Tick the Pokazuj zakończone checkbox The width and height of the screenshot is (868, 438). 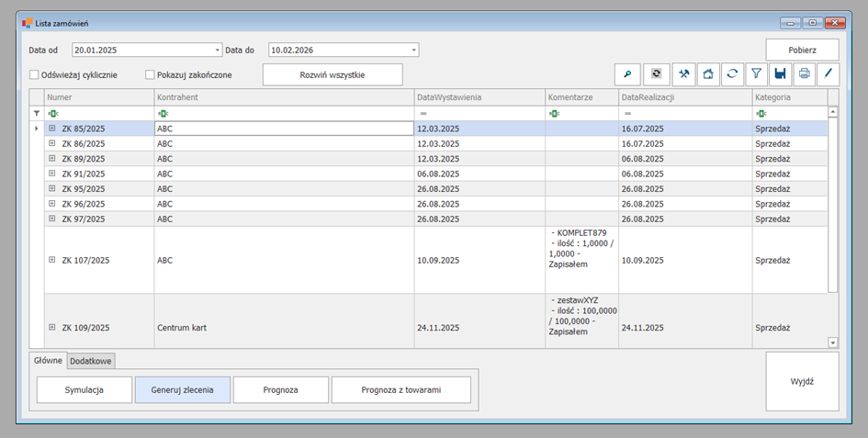(150, 74)
